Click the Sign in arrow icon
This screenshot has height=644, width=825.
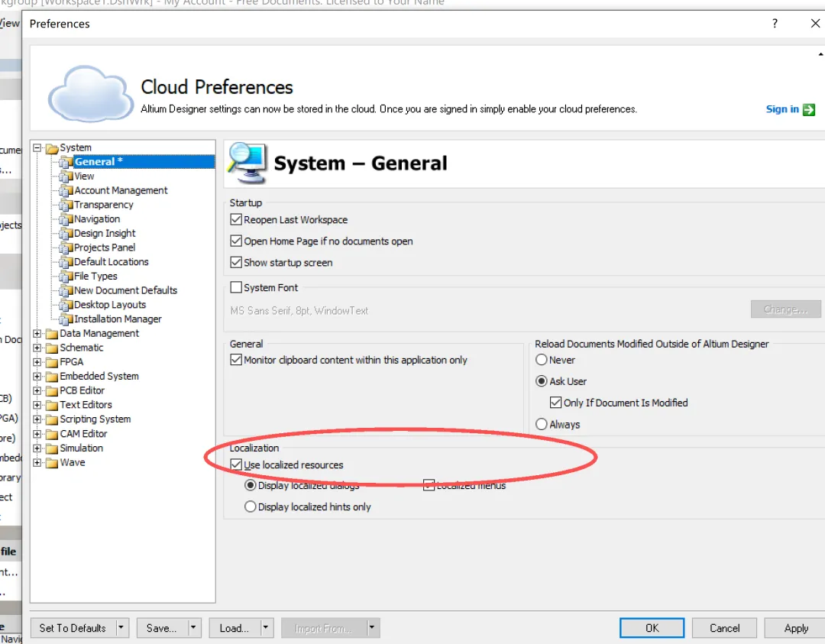[809, 109]
